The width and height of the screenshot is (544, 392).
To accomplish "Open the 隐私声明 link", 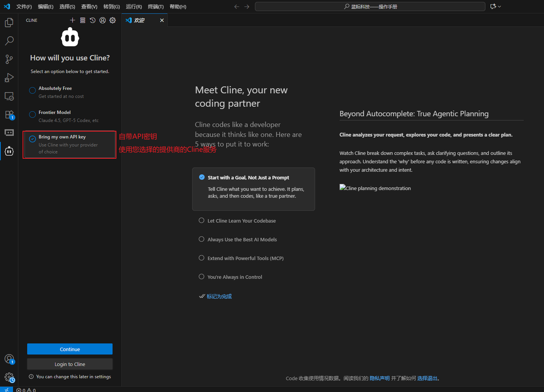I will point(380,378).
